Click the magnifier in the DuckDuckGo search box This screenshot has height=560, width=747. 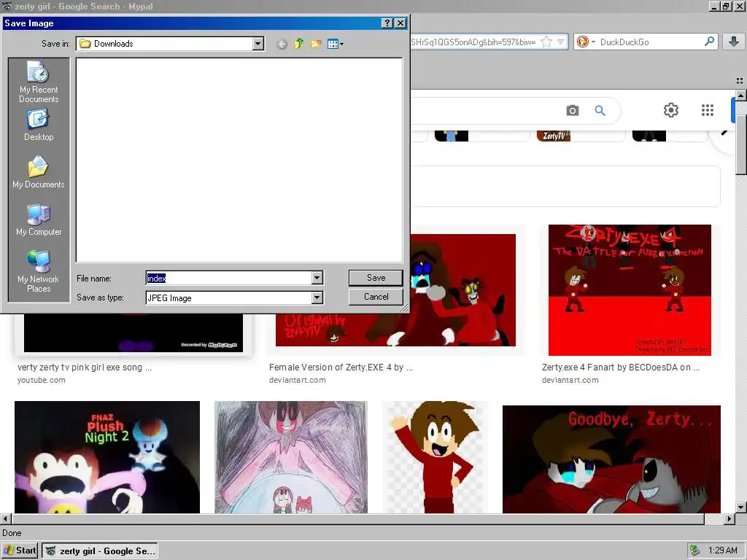tap(709, 42)
